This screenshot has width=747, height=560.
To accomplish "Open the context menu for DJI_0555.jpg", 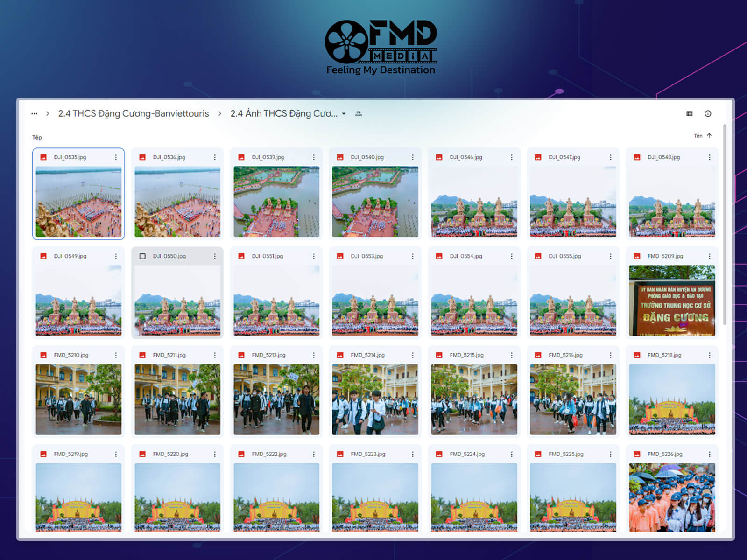I will 609,256.
